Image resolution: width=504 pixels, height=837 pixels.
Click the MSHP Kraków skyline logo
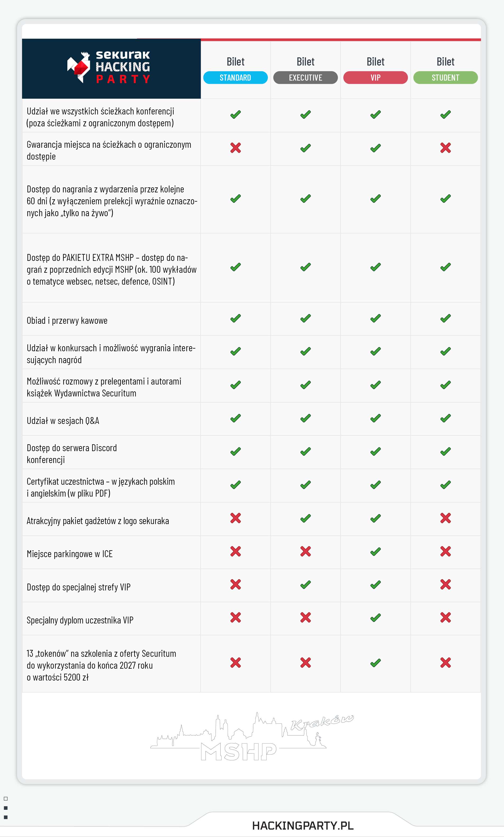click(x=251, y=737)
